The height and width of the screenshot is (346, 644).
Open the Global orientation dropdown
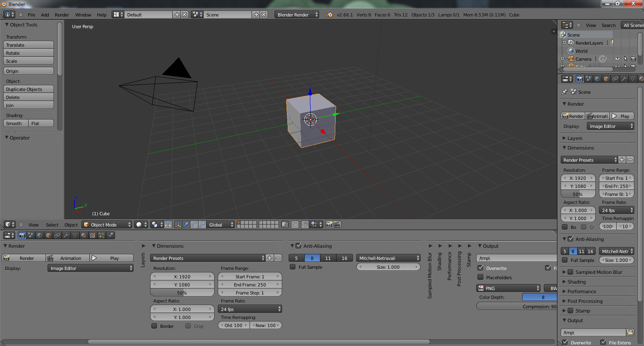[x=221, y=224]
